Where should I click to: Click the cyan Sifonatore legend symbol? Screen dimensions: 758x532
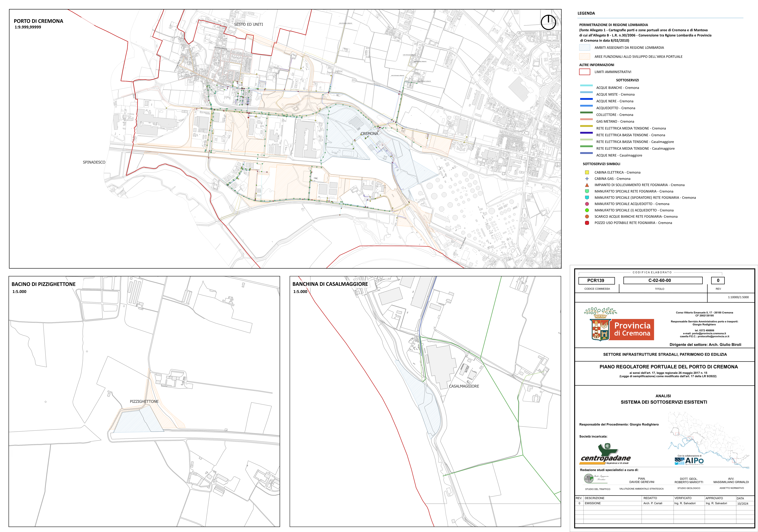click(587, 197)
